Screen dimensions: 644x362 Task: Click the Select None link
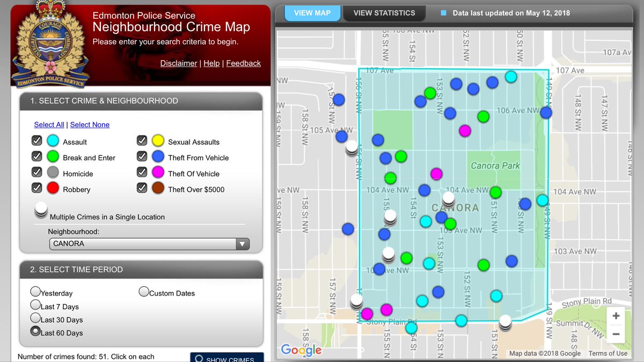[90, 124]
